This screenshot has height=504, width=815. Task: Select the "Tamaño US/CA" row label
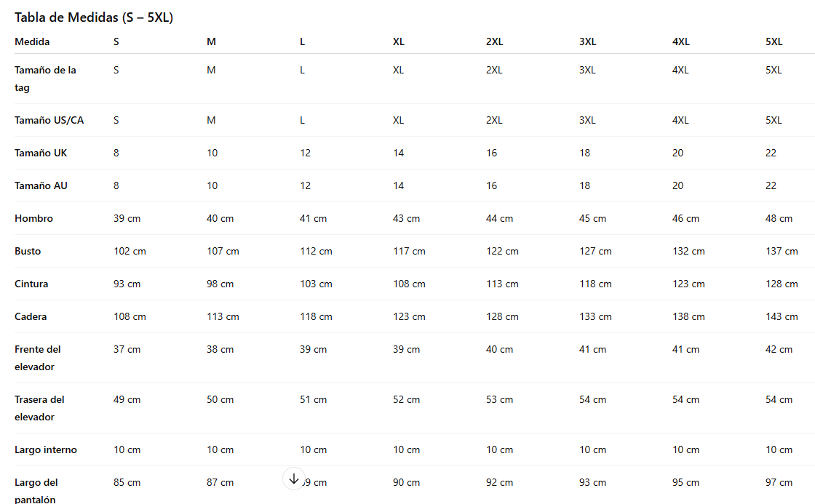coord(49,120)
